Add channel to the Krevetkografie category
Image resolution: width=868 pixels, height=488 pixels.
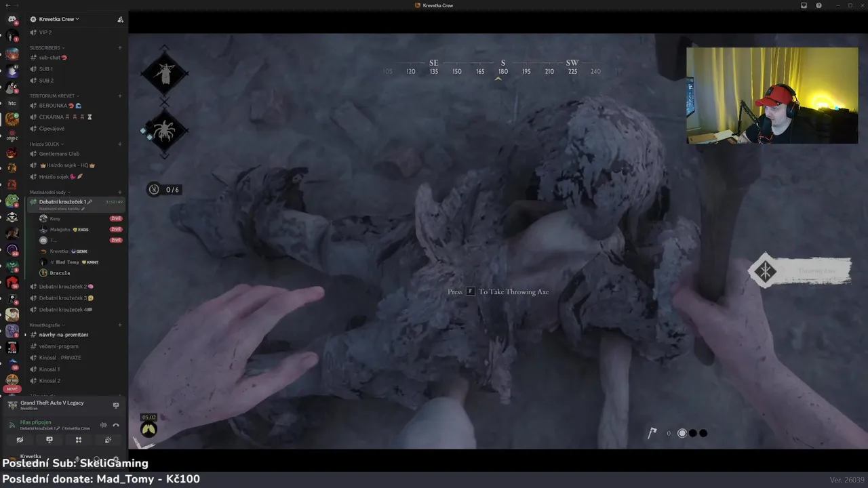click(120, 325)
